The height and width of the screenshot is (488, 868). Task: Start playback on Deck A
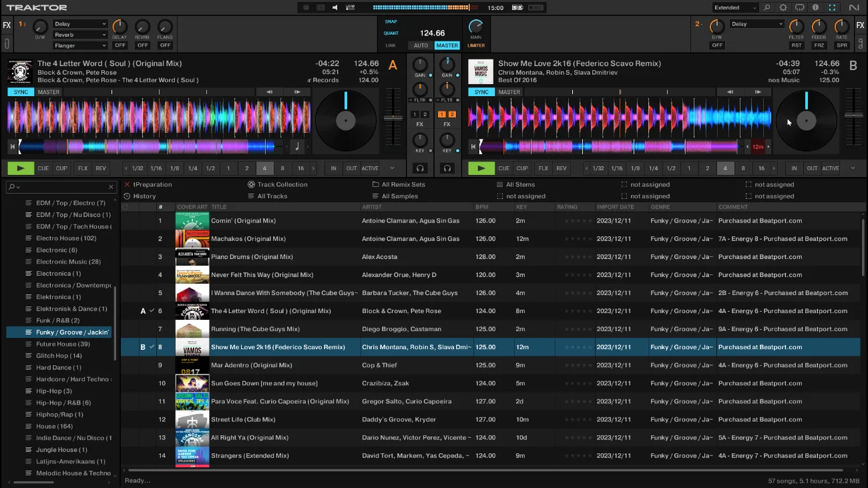pyautogui.click(x=21, y=168)
